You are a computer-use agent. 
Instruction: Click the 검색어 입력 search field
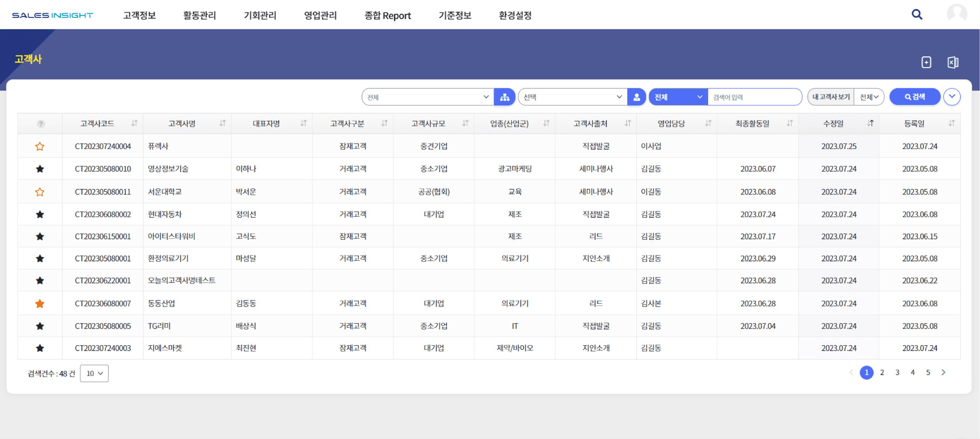tap(754, 97)
